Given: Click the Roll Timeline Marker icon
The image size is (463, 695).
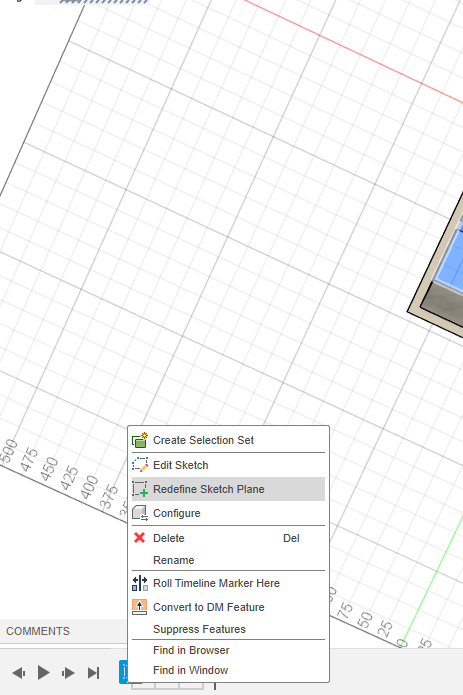Looking at the screenshot, I should (140, 583).
